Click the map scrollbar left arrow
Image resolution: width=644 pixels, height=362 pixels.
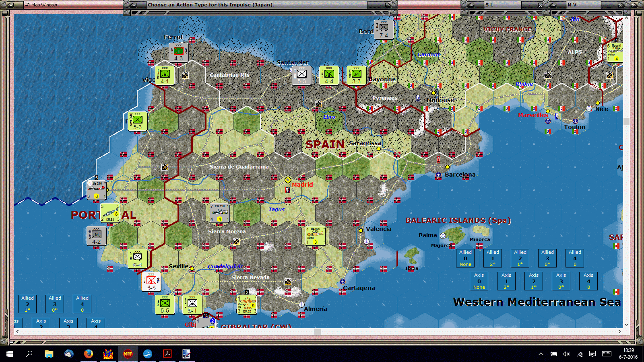[x=17, y=331]
